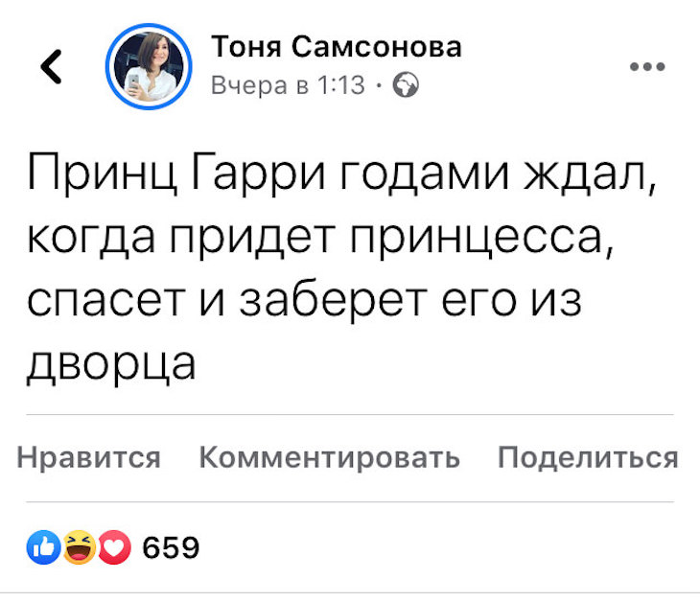Open Тоня Самсонова's profile picture
Viewport: 700px width, 602px height.
pos(149,66)
